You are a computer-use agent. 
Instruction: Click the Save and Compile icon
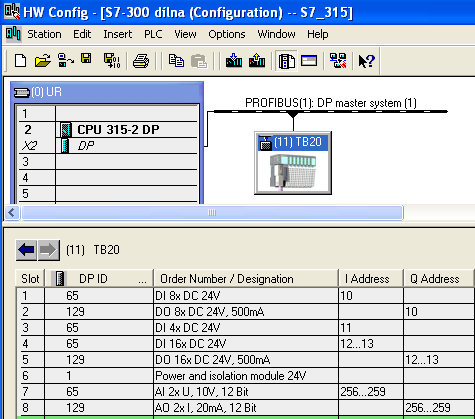(112, 61)
